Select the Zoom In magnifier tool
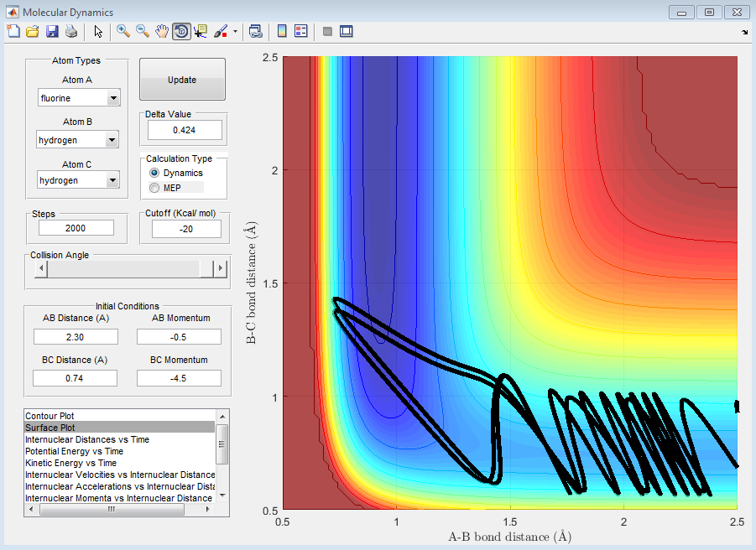This screenshot has height=550, width=756. click(x=123, y=32)
